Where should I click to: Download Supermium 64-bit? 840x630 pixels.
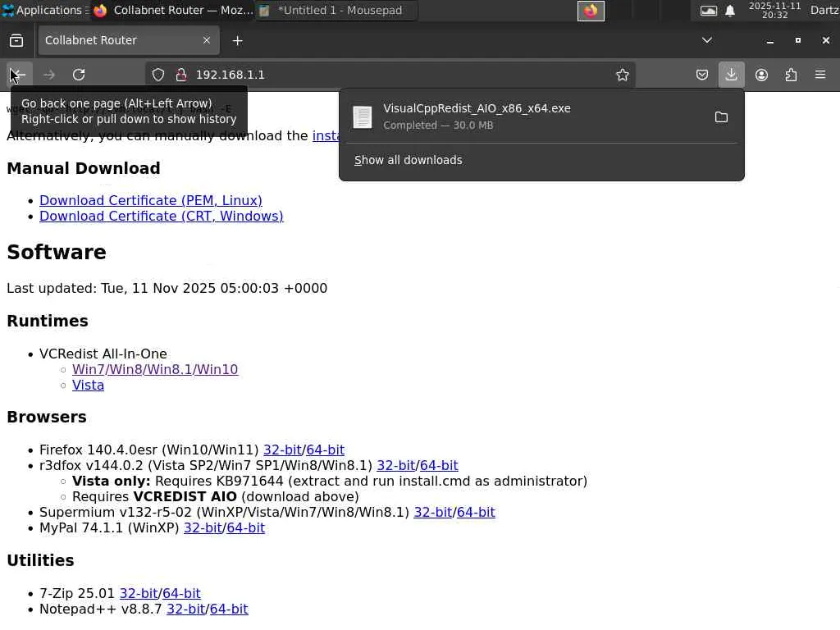[x=476, y=512]
